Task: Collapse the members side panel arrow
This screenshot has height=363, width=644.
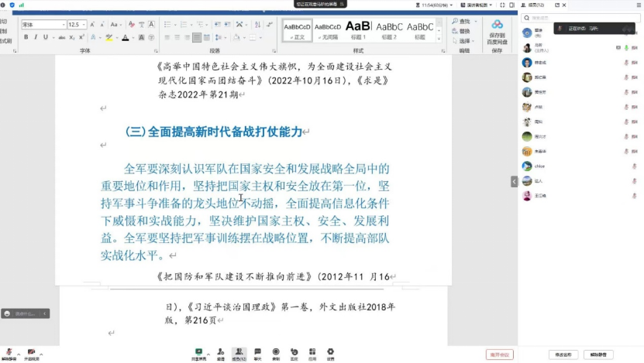Action: (x=514, y=181)
